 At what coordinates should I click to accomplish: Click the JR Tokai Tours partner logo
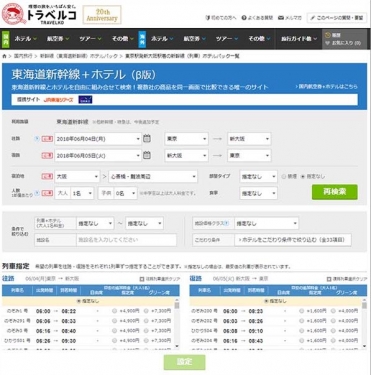(x=58, y=100)
